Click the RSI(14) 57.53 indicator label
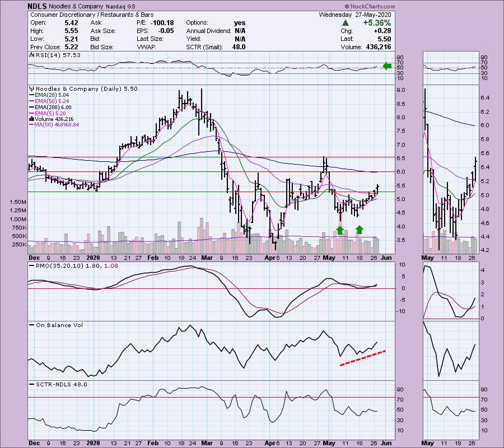 58,55
